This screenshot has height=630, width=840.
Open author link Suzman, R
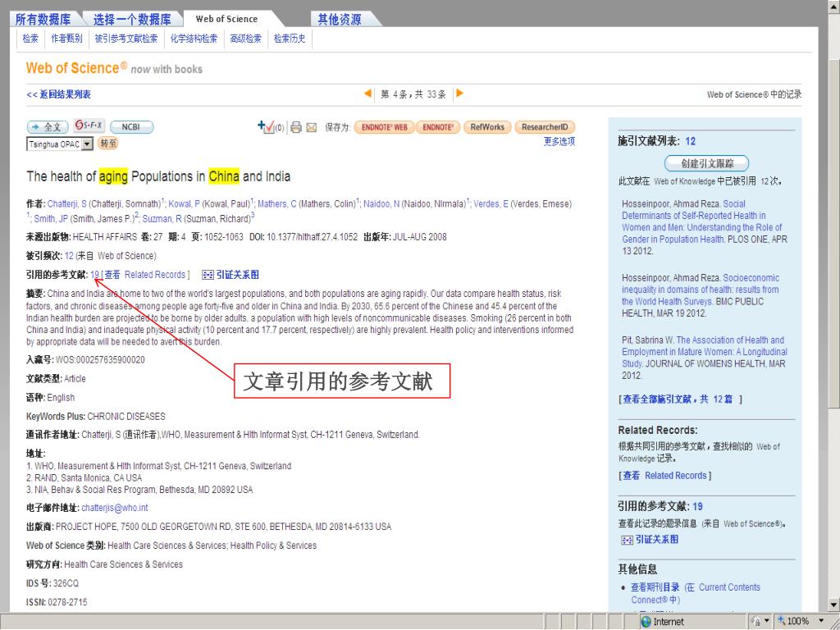click(162, 219)
